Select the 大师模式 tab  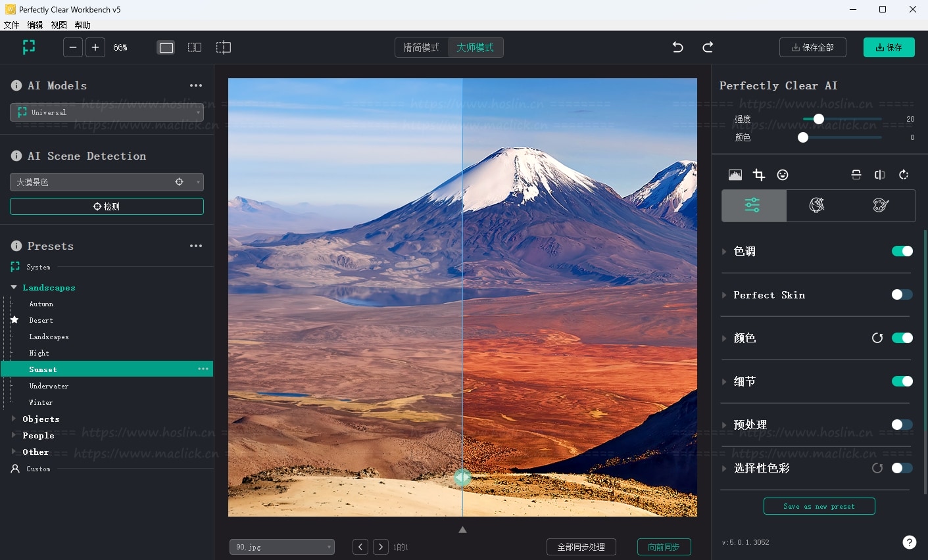point(476,47)
